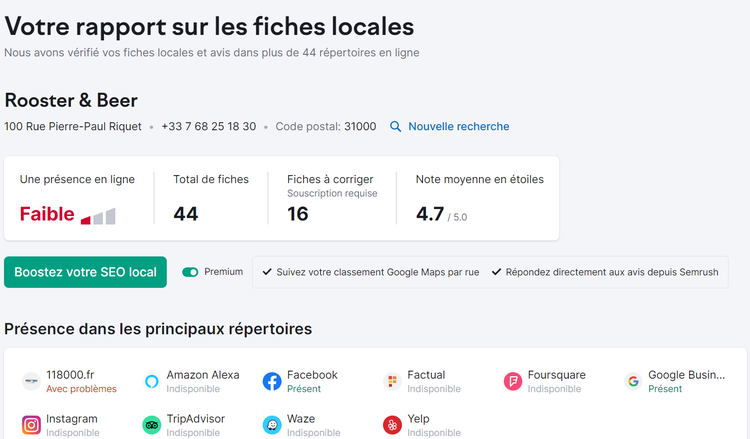This screenshot has width=750, height=439.
Task: Click the Fiches à corriger value 16
Action: click(298, 214)
